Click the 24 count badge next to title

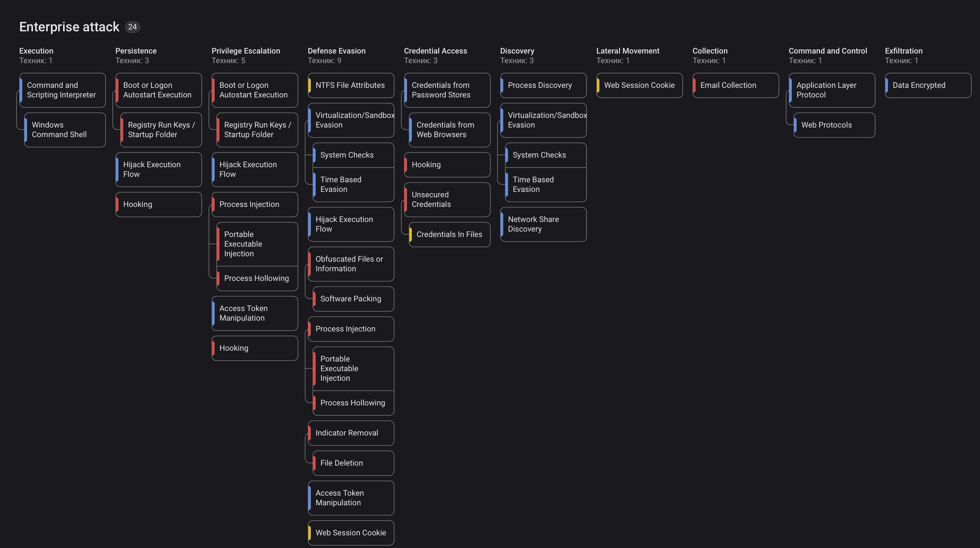132,27
